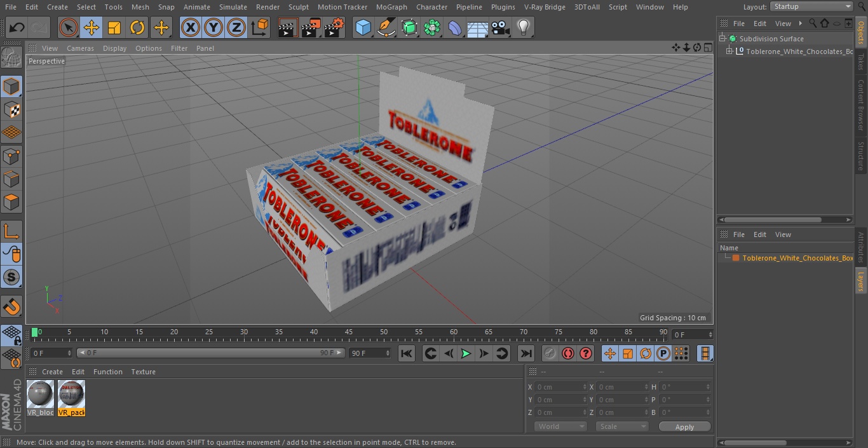Switch to the Attributes side tab
Screen dimensions: 868x448
[861, 247]
